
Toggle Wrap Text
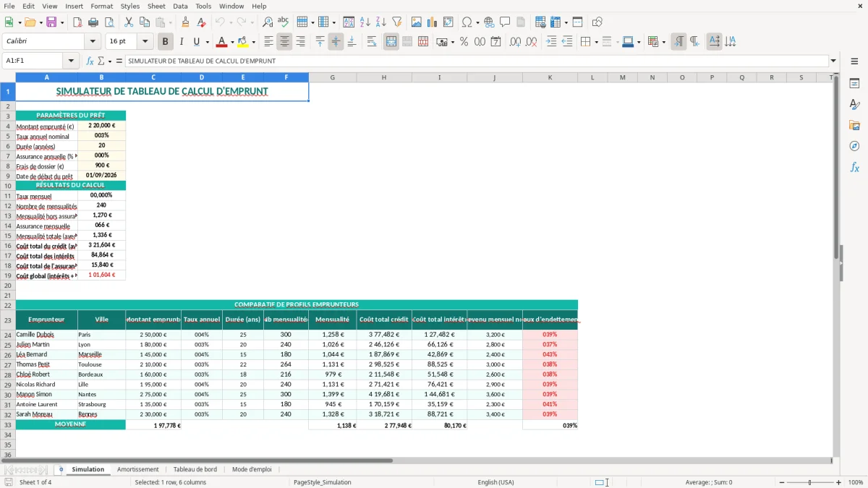tap(372, 42)
